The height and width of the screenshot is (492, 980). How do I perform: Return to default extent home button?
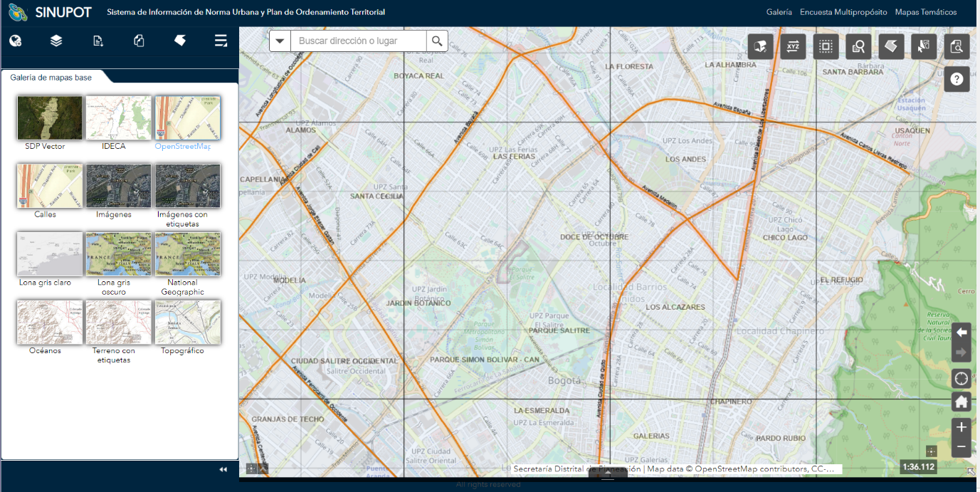[x=961, y=402]
